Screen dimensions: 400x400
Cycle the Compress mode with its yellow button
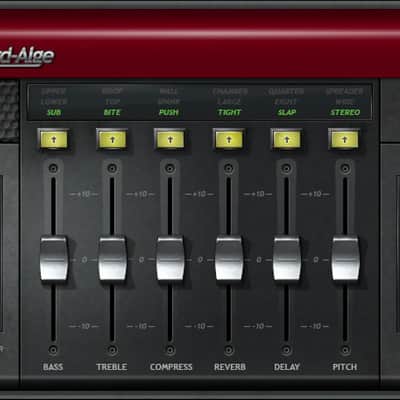170,139
